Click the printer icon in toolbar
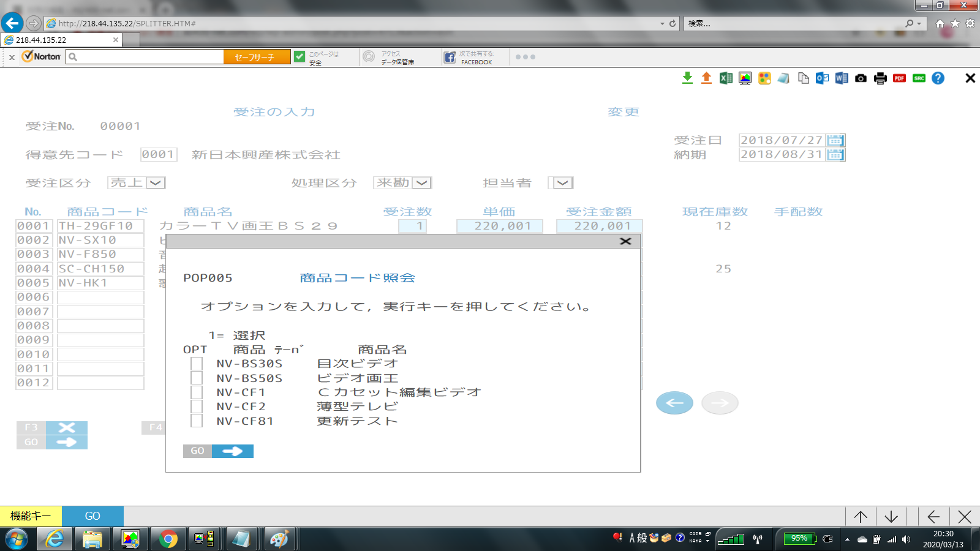This screenshot has height=551, width=980. coord(880,78)
